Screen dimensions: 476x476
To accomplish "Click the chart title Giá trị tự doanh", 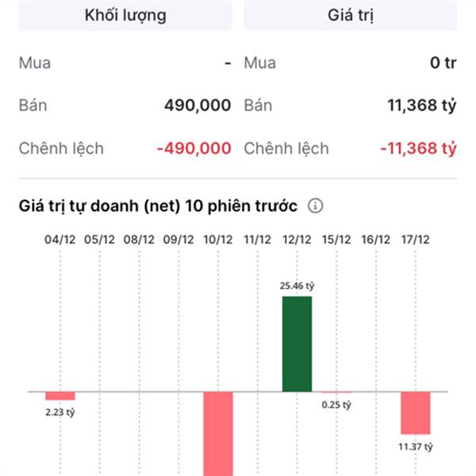I will coord(158,206).
